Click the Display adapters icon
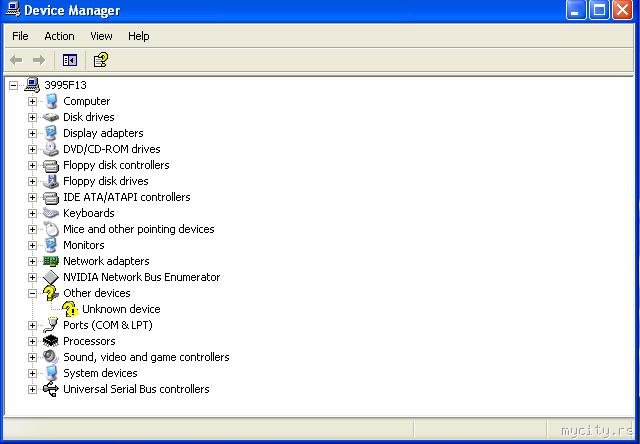 coord(51,133)
